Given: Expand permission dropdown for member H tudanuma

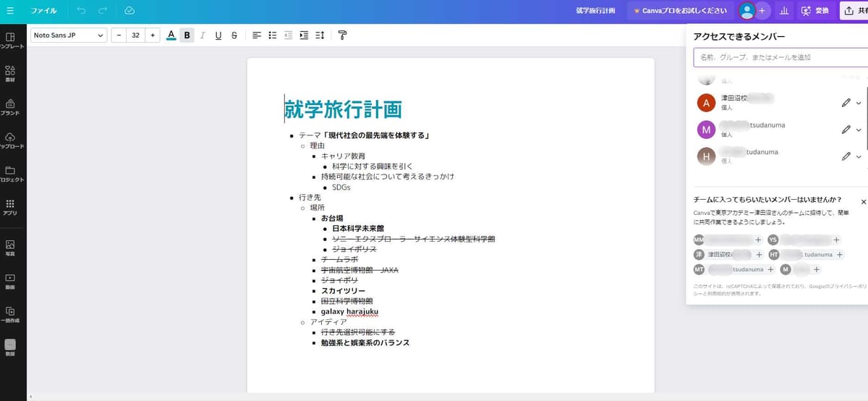Looking at the screenshot, I should pos(859,156).
